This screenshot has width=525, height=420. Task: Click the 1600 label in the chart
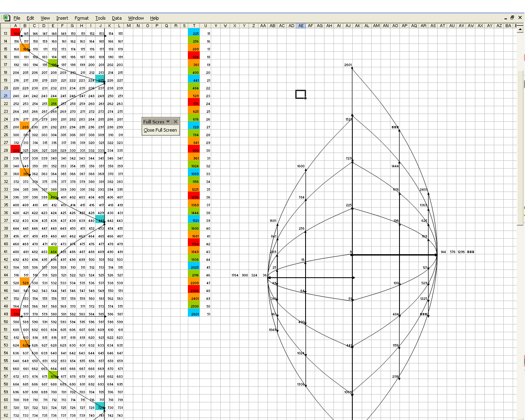[x=301, y=166]
